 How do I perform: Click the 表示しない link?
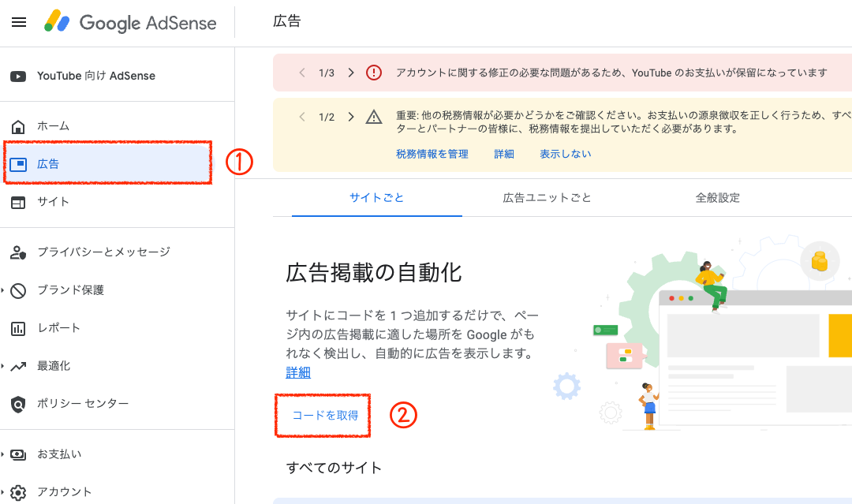click(x=565, y=155)
